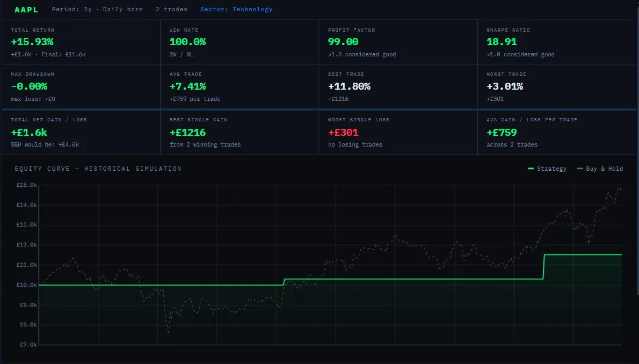Image resolution: width=639 pixels, height=364 pixels.
Task: Click the Total Net Gain +£1.6k value
Action: point(29,132)
